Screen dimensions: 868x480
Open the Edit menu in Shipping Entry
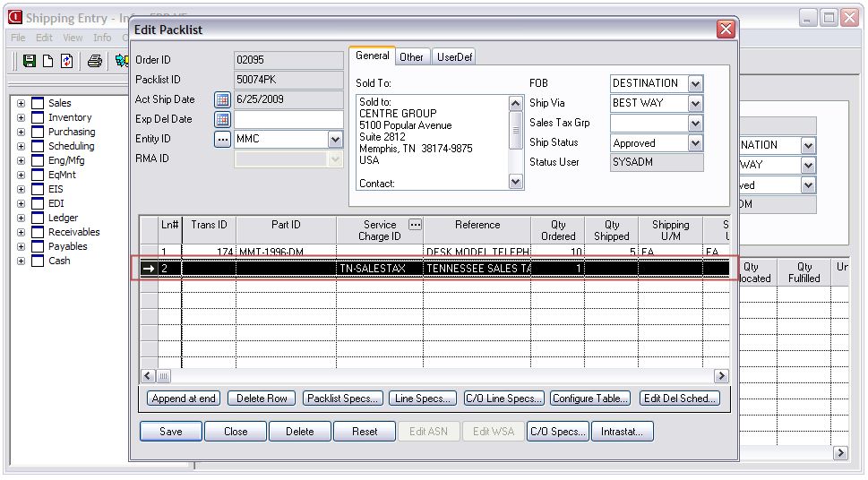pyautogui.click(x=44, y=38)
